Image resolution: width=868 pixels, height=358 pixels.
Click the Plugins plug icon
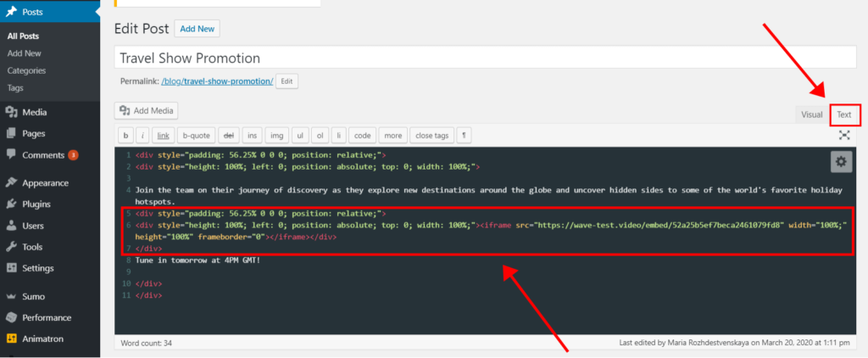click(11, 204)
